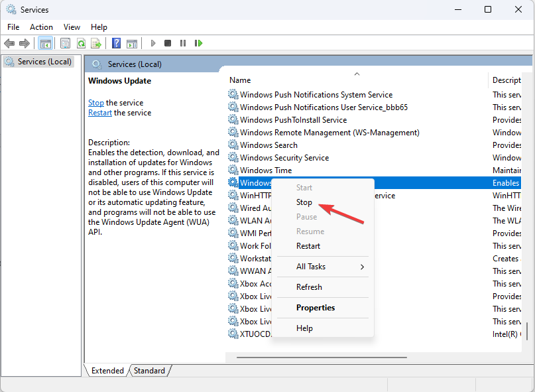Click the Start Service play icon in the toolbar

[x=153, y=43]
